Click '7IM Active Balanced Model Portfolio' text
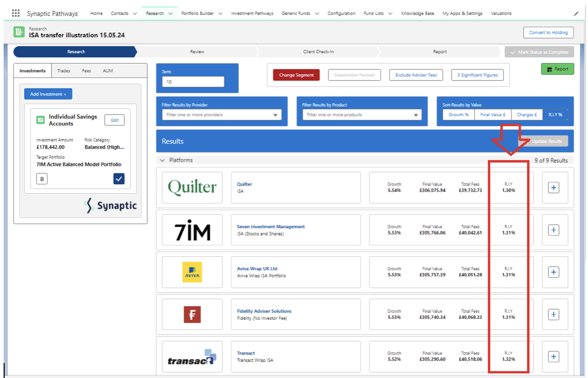The width and height of the screenshot is (588, 378). (x=79, y=164)
